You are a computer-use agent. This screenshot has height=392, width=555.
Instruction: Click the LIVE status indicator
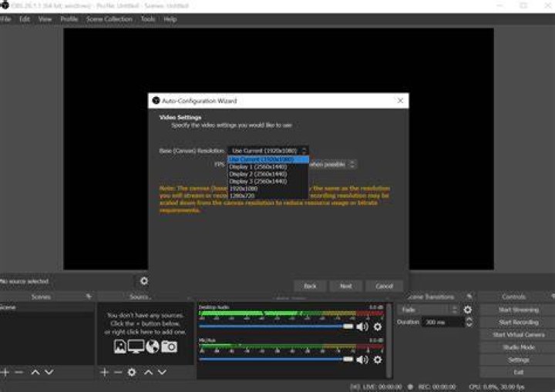point(376,387)
